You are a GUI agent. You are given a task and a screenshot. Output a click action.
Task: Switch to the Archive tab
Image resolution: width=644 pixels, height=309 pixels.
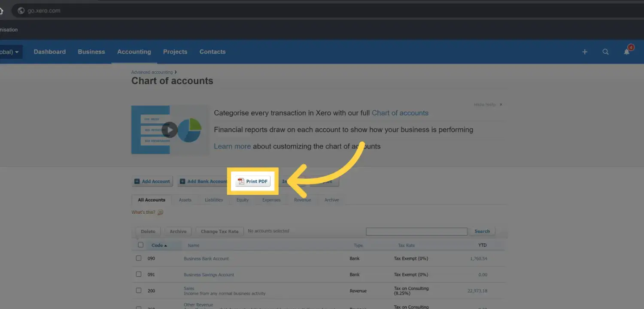pos(331,200)
